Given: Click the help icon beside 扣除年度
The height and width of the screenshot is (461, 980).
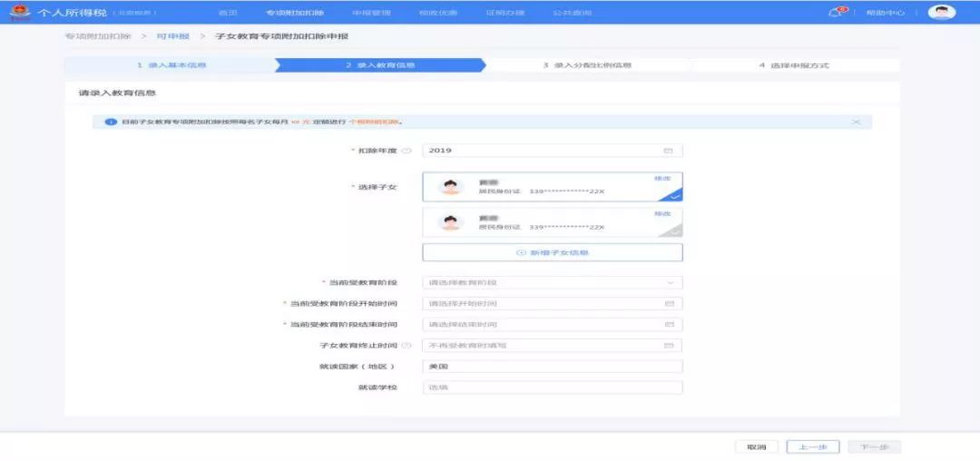Looking at the screenshot, I should (407, 151).
